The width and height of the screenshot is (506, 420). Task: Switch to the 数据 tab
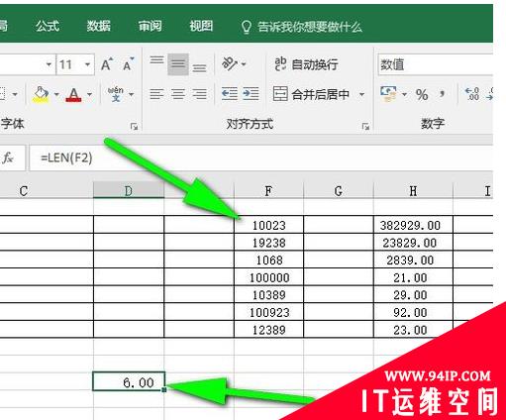(x=98, y=26)
